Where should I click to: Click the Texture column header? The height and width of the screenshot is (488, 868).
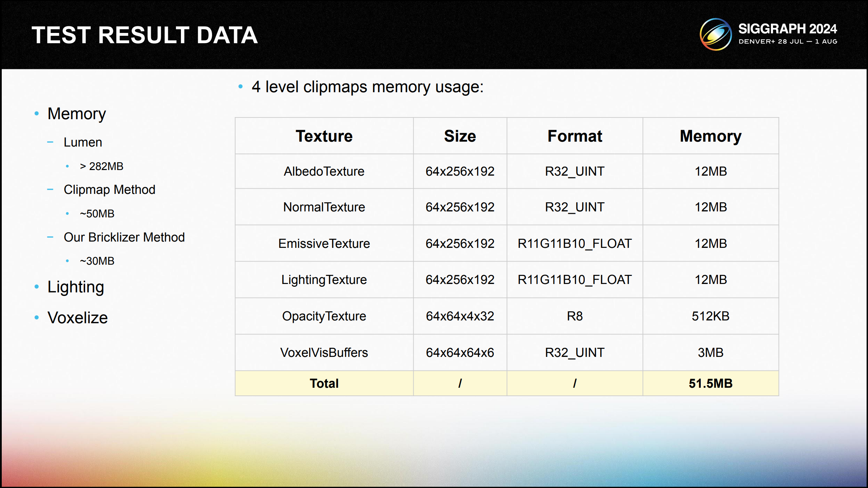pos(324,136)
